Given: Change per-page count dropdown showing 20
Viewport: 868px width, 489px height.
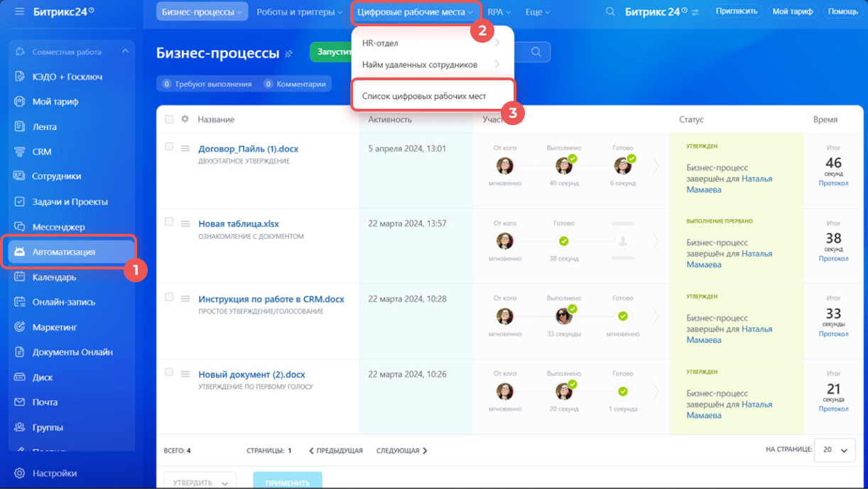Looking at the screenshot, I should click(x=835, y=450).
